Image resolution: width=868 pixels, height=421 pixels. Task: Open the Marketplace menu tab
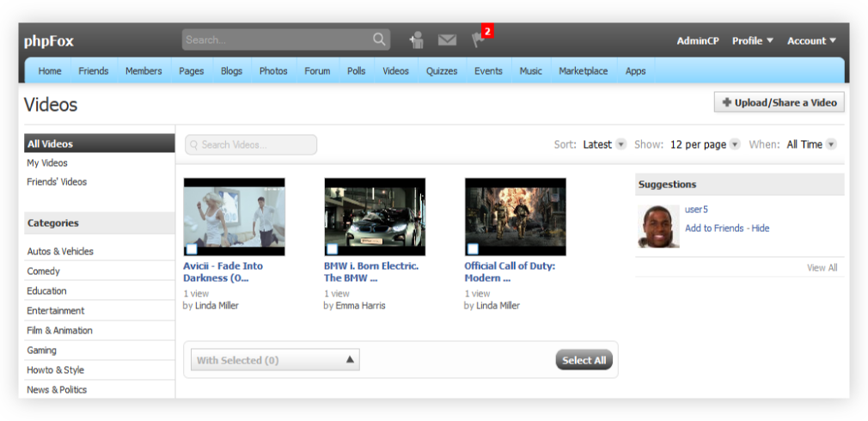click(583, 71)
